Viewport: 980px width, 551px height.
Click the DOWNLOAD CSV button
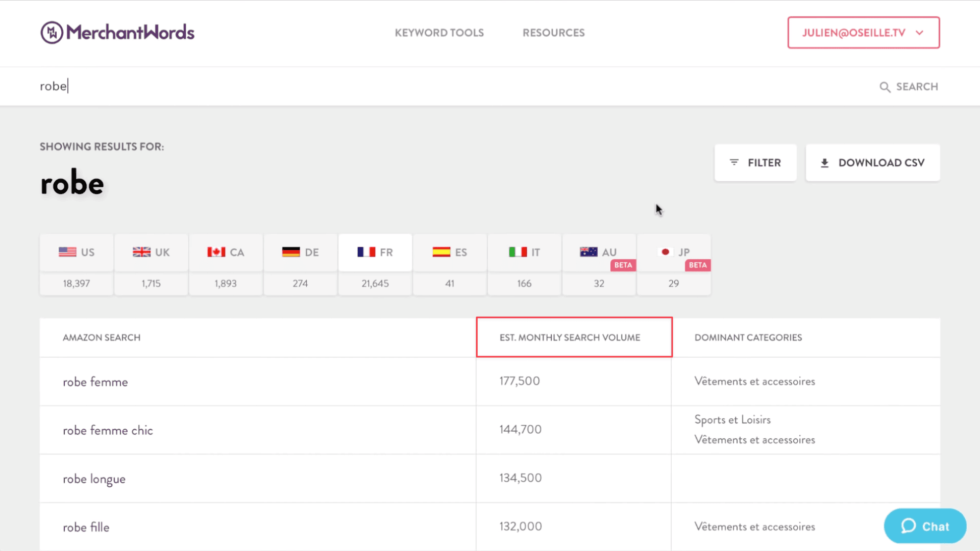click(x=873, y=162)
